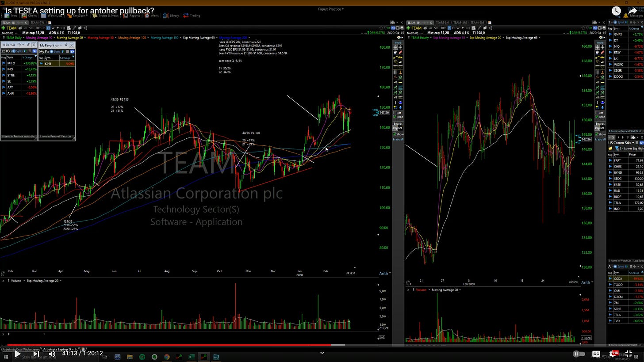Open Arbetsyta Laptop D layout tab
Image resolution: width=644 pixels, height=362 pixels.
click(61, 349)
